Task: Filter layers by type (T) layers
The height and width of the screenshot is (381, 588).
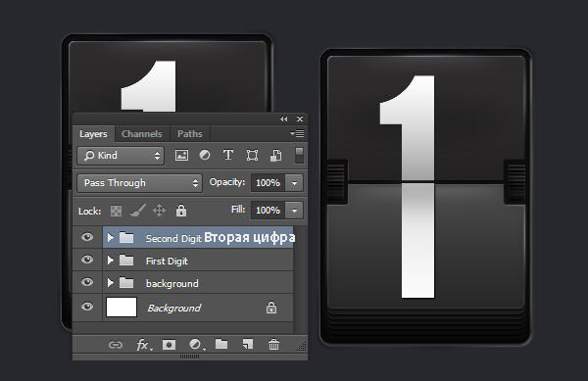Action: (228, 155)
